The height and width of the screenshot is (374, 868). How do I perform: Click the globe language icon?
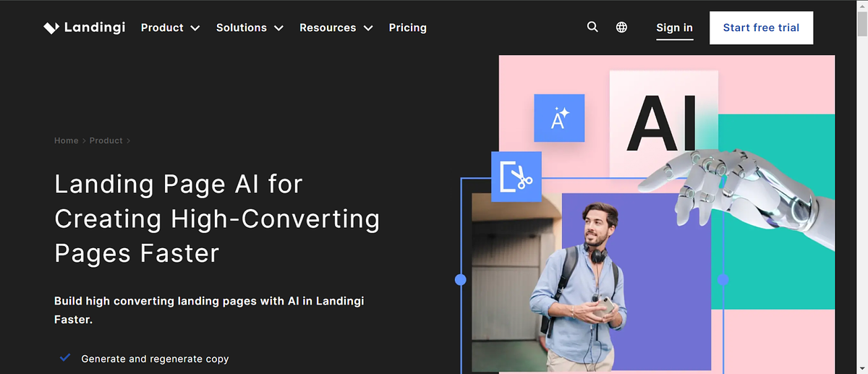click(621, 27)
